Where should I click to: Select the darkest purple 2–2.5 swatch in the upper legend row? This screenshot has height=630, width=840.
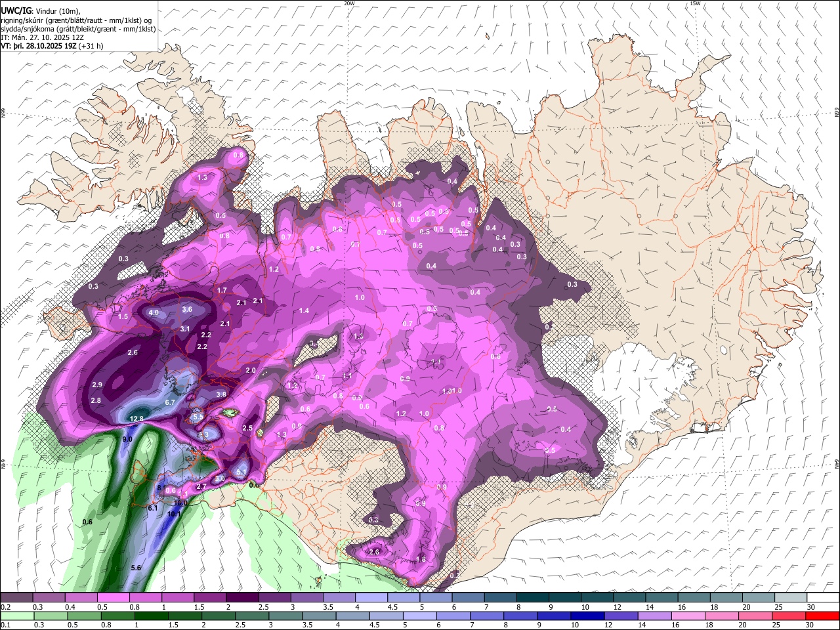tap(241, 597)
